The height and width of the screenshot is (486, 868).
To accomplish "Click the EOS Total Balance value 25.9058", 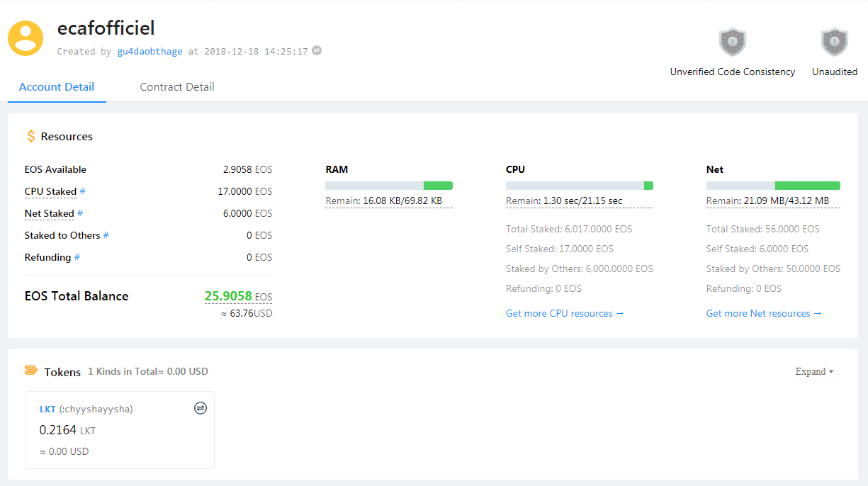I will point(228,296).
